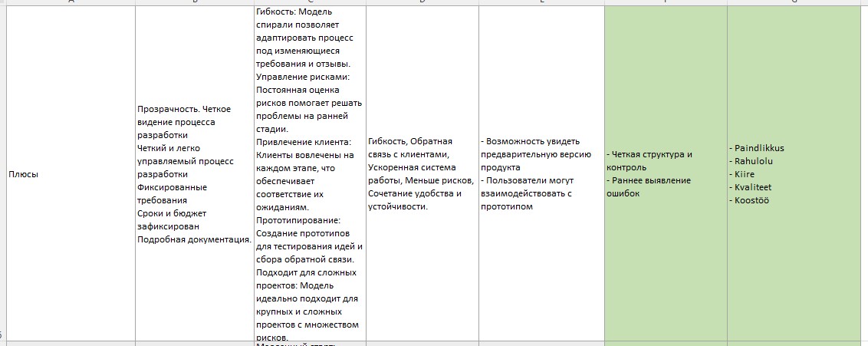
Task: Select the cell starting with Гибкость: Модель спирали
Action: (x=310, y=174)
